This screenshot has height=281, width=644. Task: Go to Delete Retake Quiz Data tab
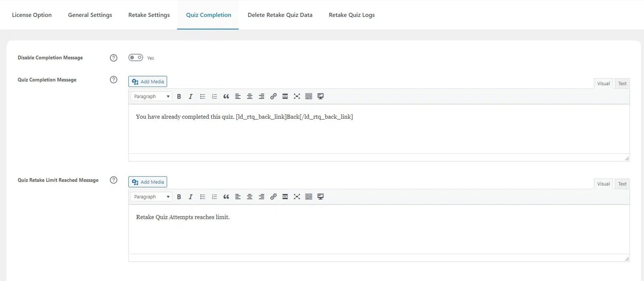[x=280, y=15]
